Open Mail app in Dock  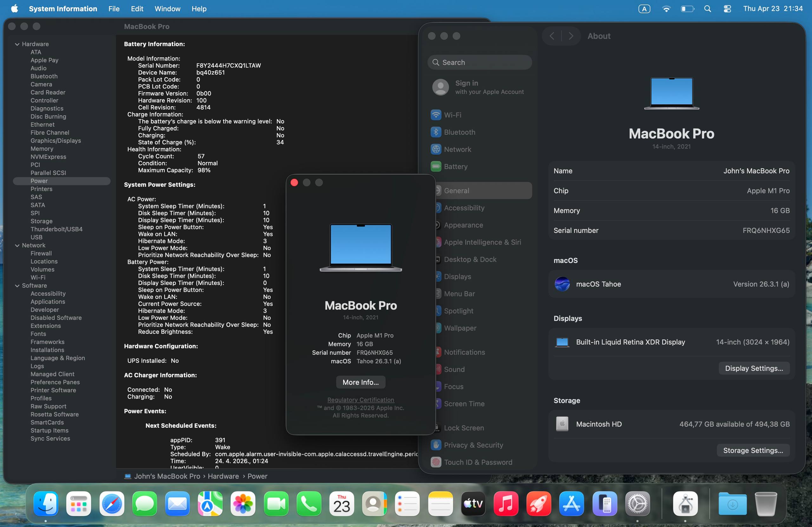coord(177,504)
